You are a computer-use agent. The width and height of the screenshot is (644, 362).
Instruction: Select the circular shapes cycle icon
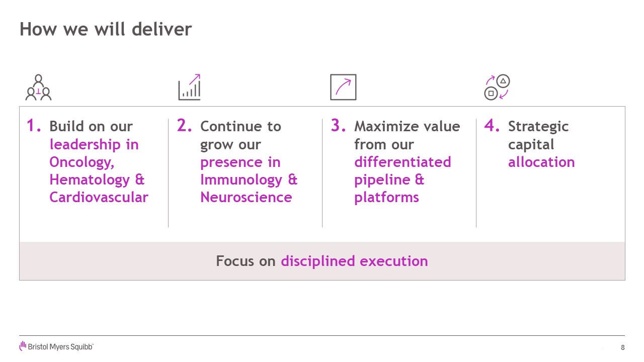497,87
